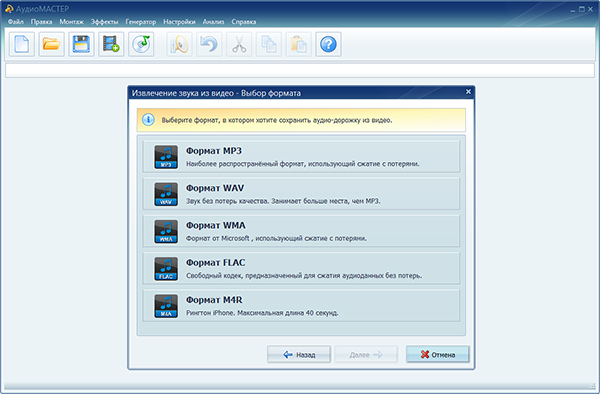Image resolution: width=600 pixels, height=394 pixels.
Task: Open the Правка menu
Action: (41, 22)
